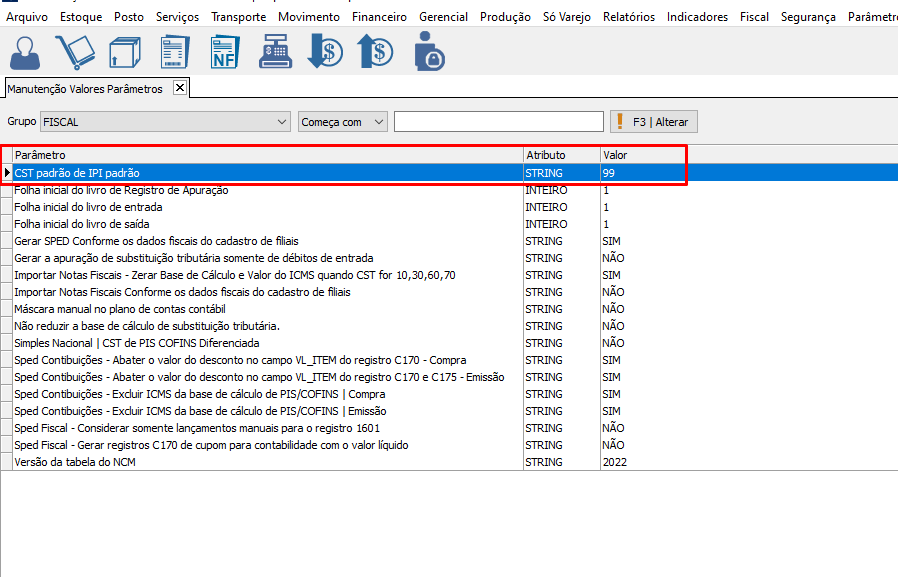Open the Fiscal menu
This screenshot has width=898, height=577.
(754, 17)
